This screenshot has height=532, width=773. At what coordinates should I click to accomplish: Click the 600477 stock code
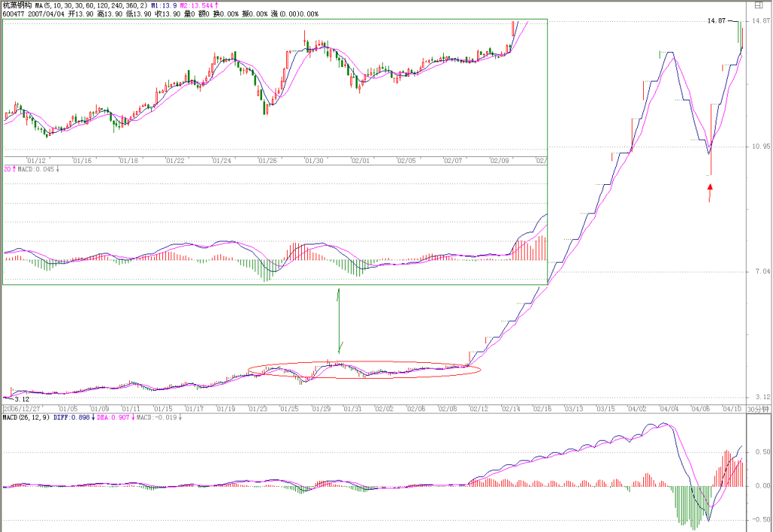click(14, 14)
